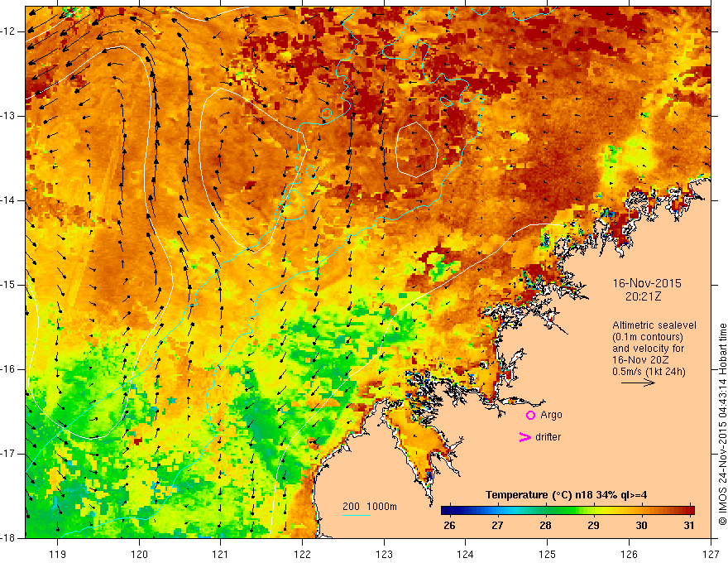Click the color bar tick label 30
This screenshot has width=728, height=563.
click(x=641, y=526)
